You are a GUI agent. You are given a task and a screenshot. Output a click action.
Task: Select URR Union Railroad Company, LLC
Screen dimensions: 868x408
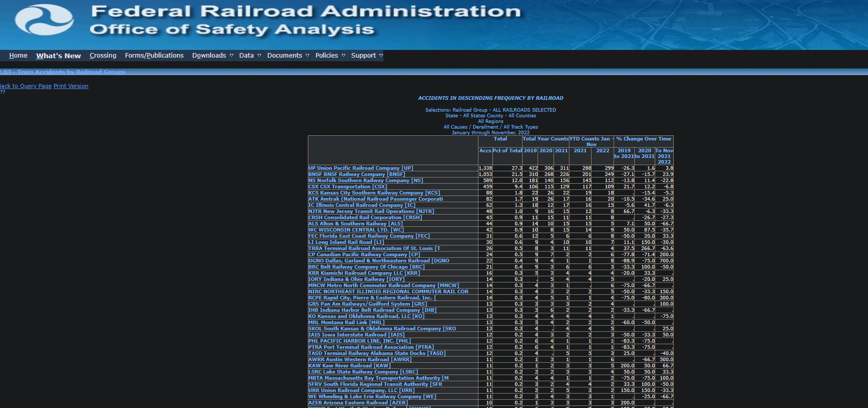[x=361, y=391]
